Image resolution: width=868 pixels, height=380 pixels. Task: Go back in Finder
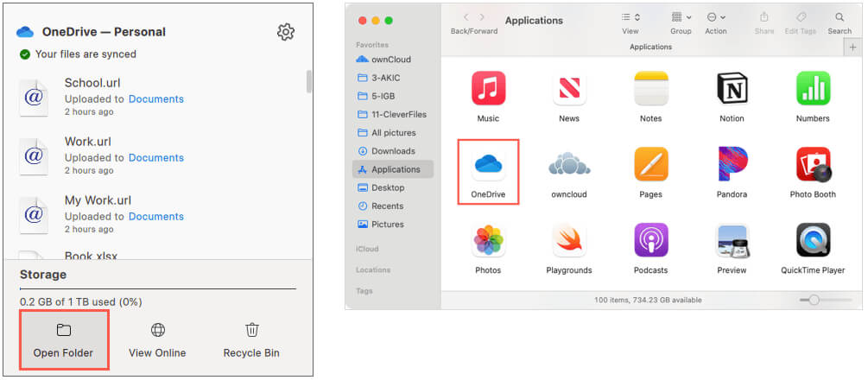pyautogui.click(x=466, y=18)
